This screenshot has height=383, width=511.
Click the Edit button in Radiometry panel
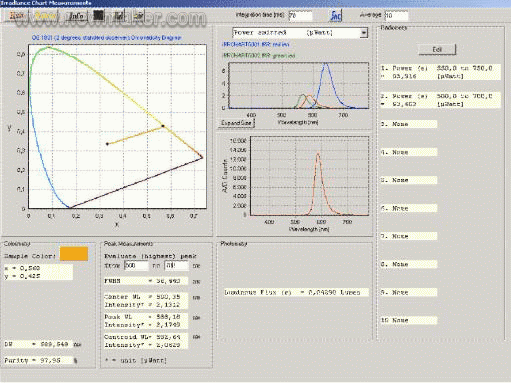click(437, 49)
